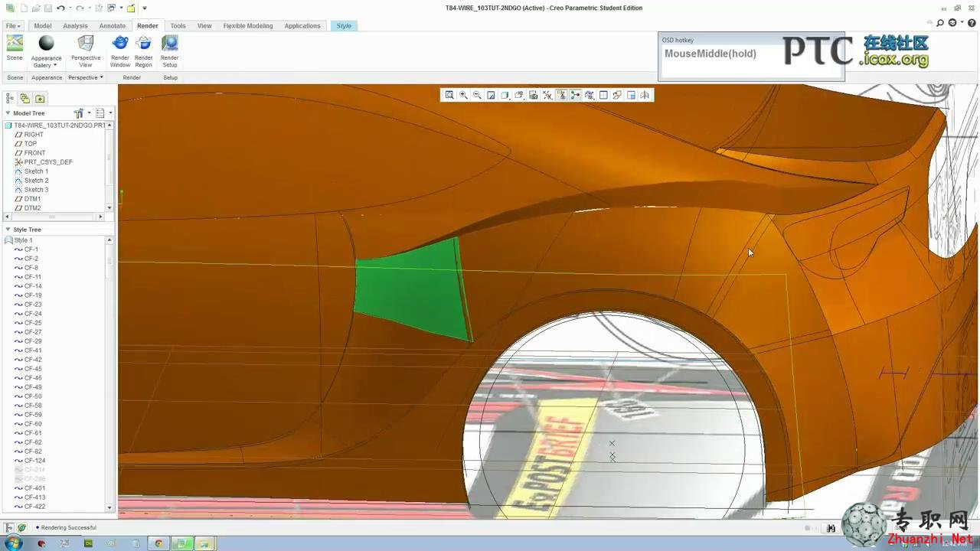Open dropdown next to Model Tree settings
The height and width of the screenshot is (551, 980).
point(89,113)
